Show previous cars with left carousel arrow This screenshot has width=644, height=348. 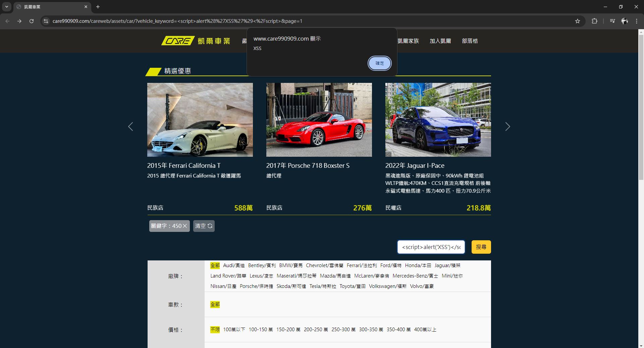(130, 127)
